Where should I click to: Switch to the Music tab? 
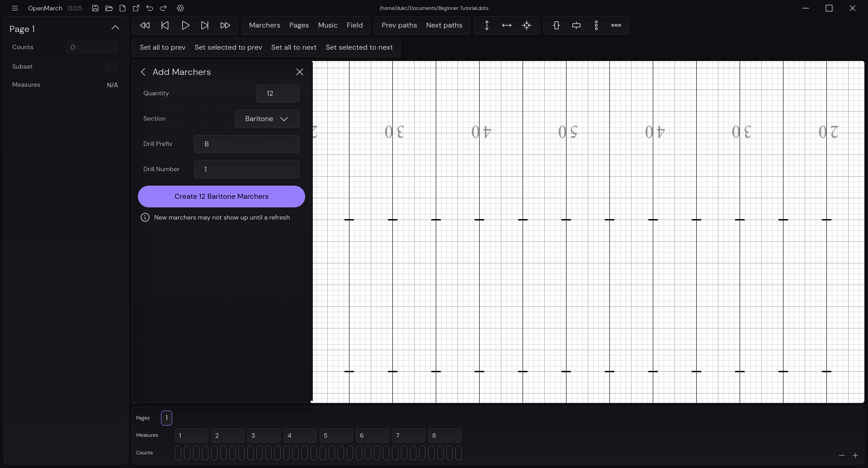point(328,25)
